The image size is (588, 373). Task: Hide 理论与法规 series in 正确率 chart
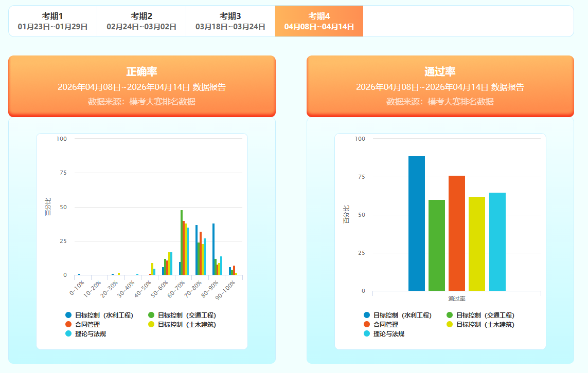tap(86, 333)
